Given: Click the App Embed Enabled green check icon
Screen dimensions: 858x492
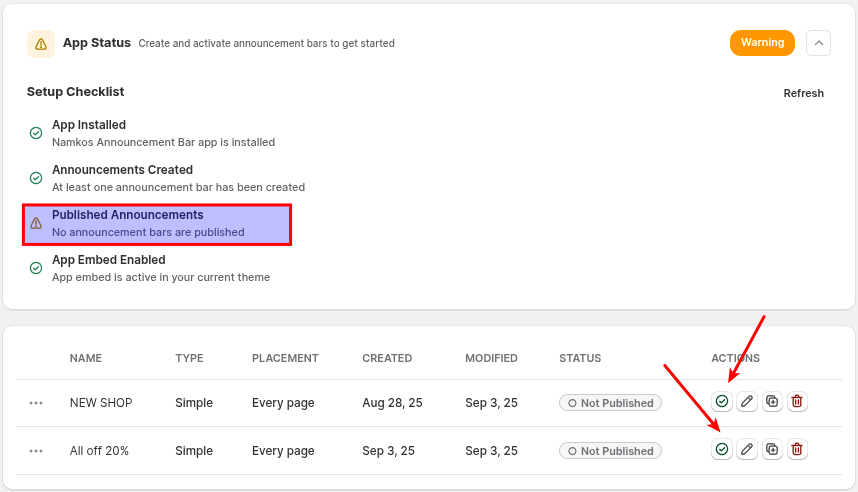Looking at the screenshot, I should coord(36,268).
